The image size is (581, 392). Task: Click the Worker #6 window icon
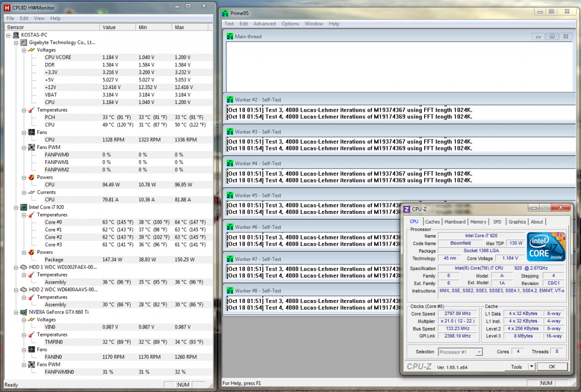click(x=230, y=227)
